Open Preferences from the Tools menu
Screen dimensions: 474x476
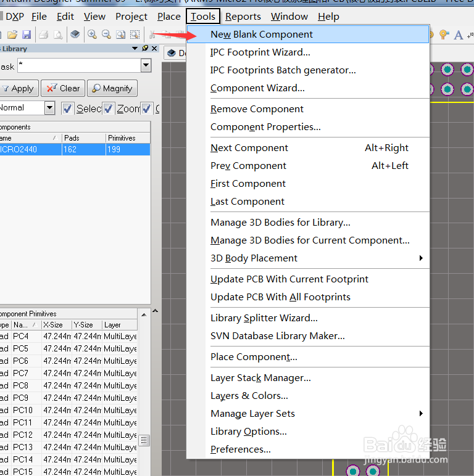308,449
